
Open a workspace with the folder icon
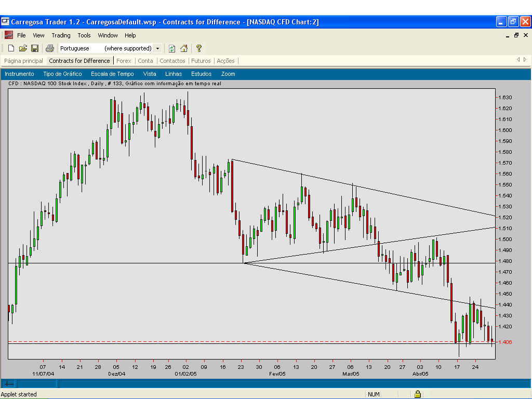pos(23,48)
